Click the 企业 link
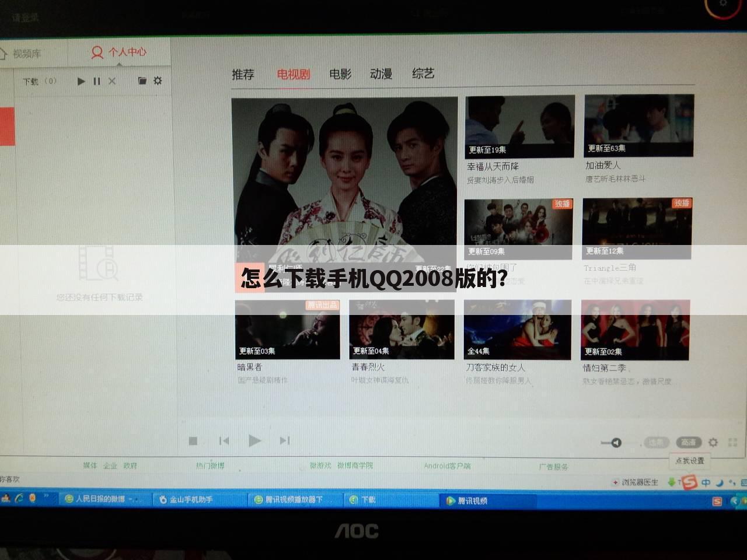The height and width of the screenshot is (560, 747). (x=110, y=466)
